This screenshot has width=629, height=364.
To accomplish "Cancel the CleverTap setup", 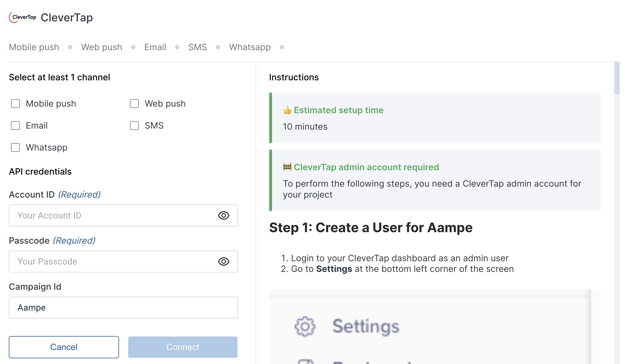I will [64, 347].
